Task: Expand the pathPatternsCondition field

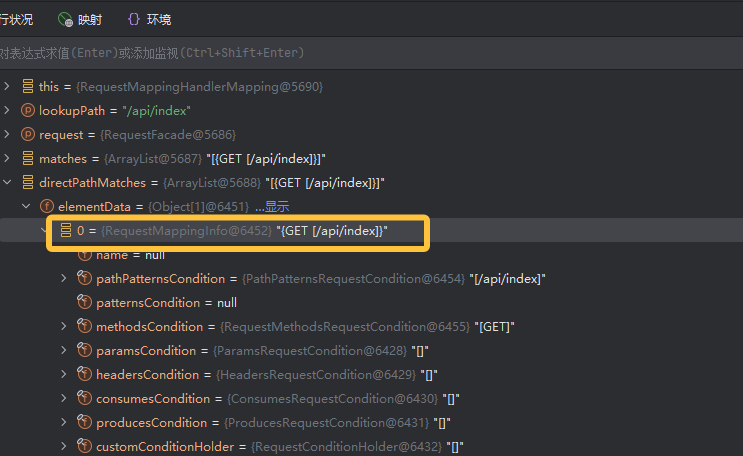Action: point(65,278)
